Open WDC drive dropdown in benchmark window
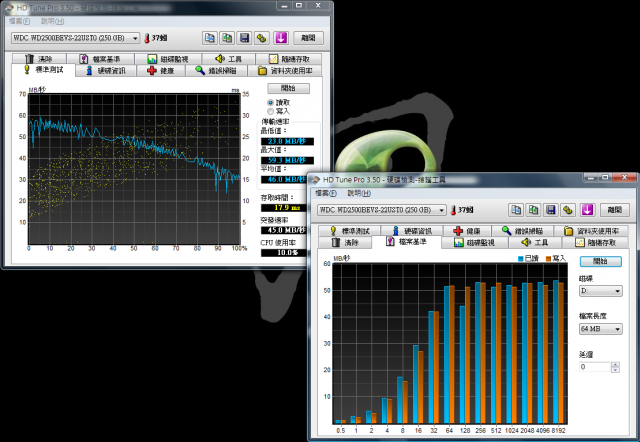The image size is (640, 442). coord(75,38)
